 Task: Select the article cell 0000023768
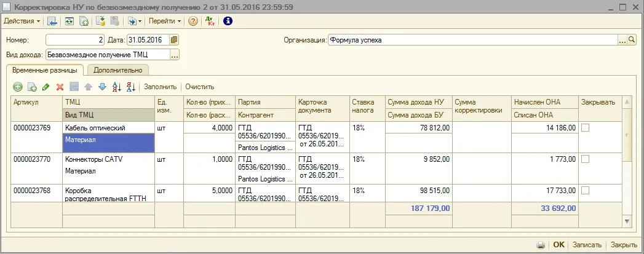click(x=36, y=193)
